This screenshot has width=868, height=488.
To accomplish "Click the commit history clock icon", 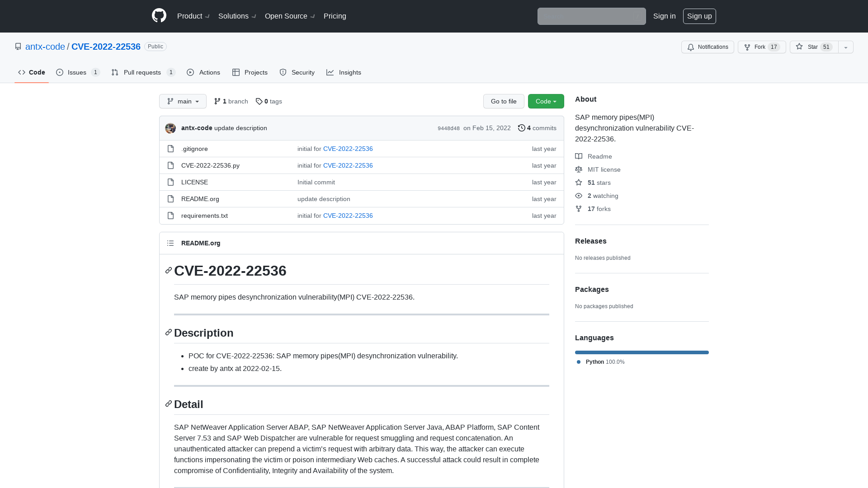I will [x=521, y=128].
